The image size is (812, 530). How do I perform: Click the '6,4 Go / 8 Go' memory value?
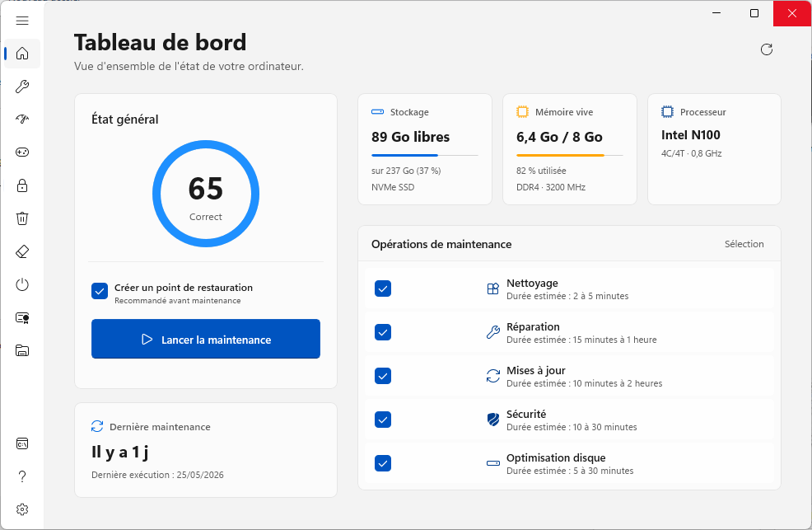[x=559, y=137]
